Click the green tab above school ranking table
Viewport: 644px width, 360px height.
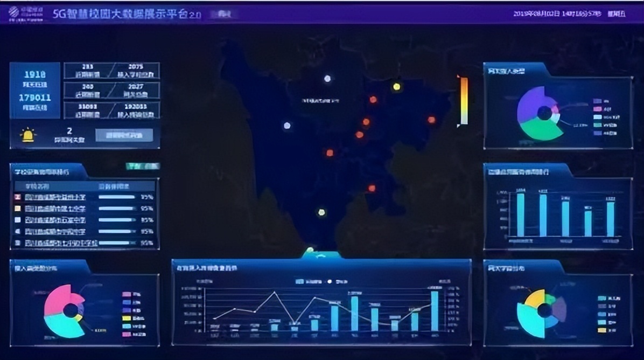[x=143, y=166]
